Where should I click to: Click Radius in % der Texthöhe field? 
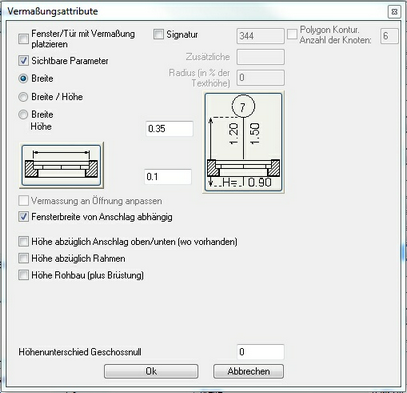click(x=260, y=77)
